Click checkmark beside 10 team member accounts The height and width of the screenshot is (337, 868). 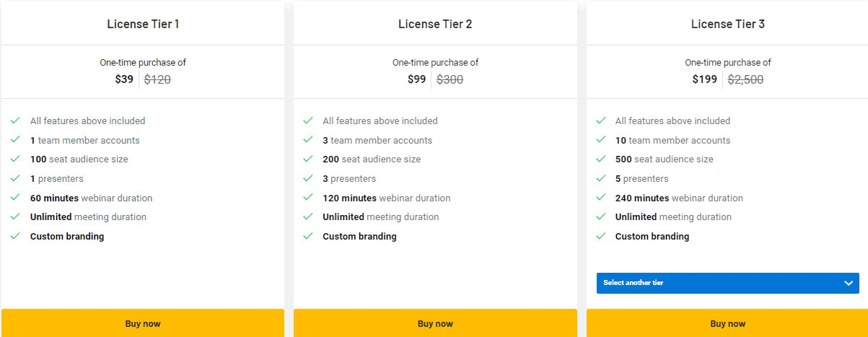600,140
